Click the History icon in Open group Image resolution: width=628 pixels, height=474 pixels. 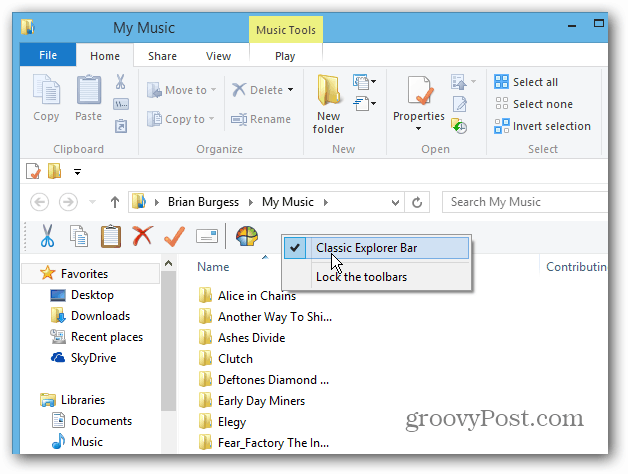[459, 126]
